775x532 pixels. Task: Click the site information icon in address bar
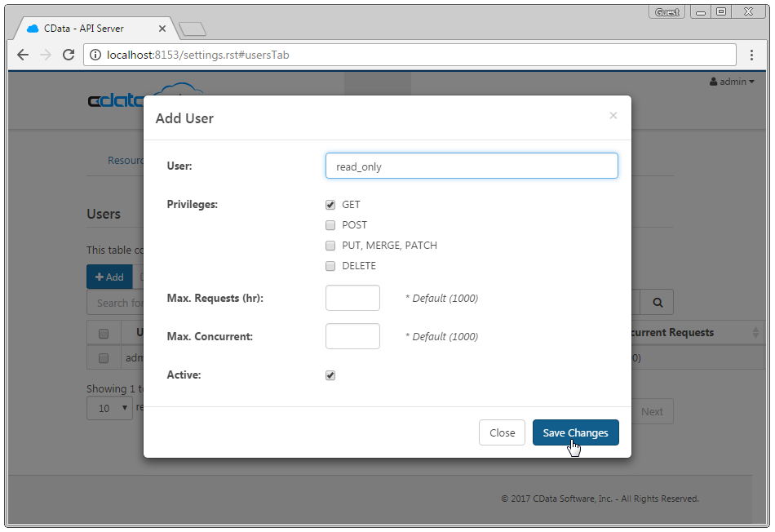(95, 55)
